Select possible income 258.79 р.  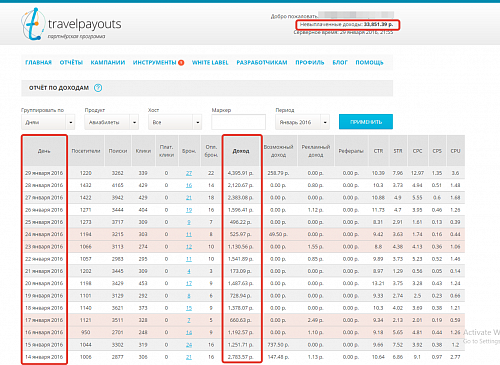click(278, 173)
